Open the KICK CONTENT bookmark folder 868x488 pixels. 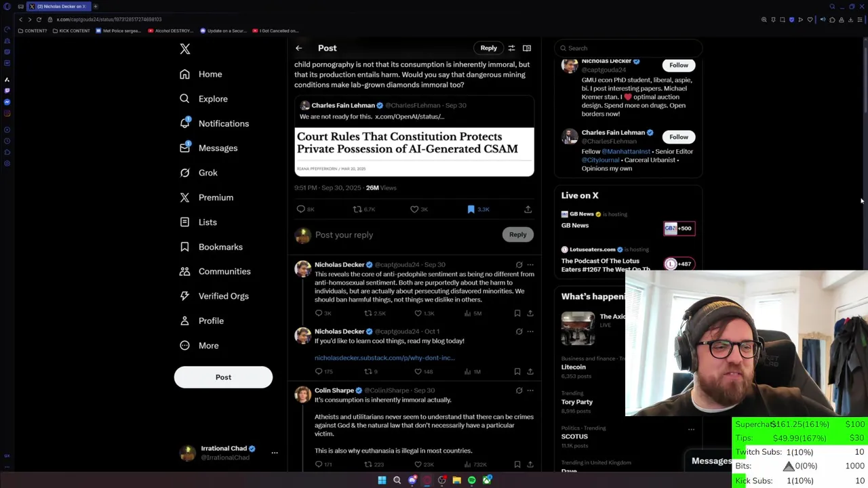(72, 30)
